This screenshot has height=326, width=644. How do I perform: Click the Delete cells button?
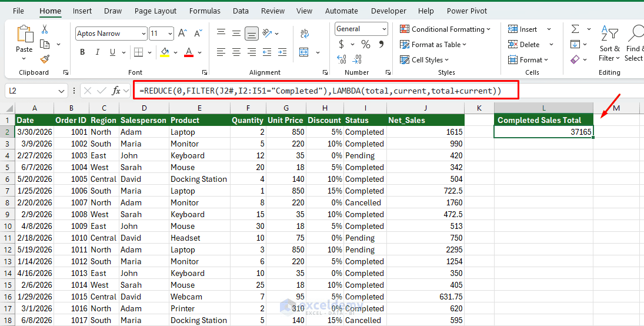(x=524, y=44)
